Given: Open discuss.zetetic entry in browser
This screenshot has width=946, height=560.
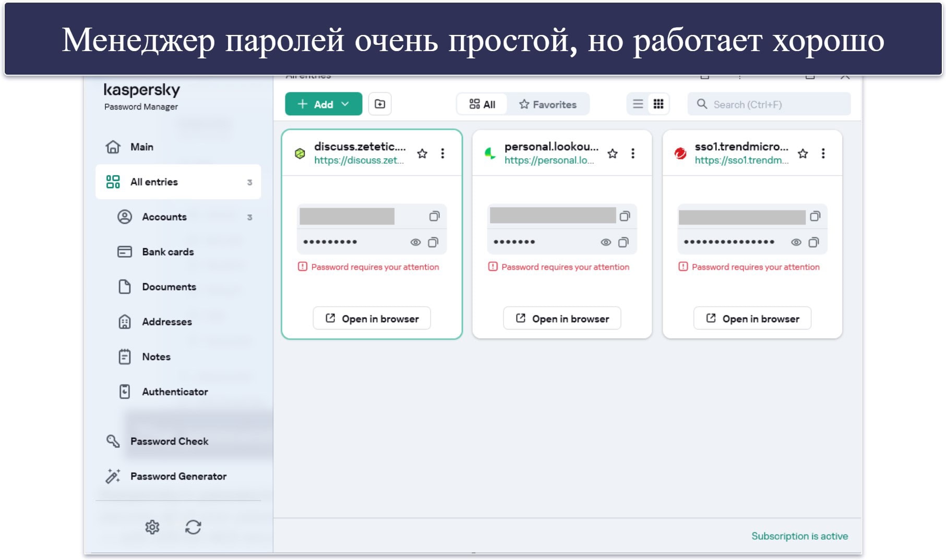Looking at the screenshot, I should (372, 319).
